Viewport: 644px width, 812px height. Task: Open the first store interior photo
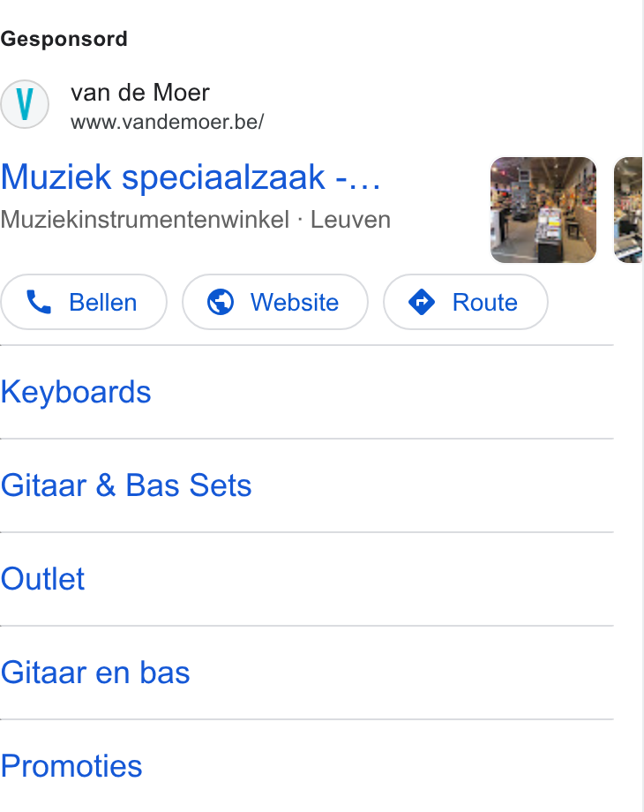[x=543, y=210]
